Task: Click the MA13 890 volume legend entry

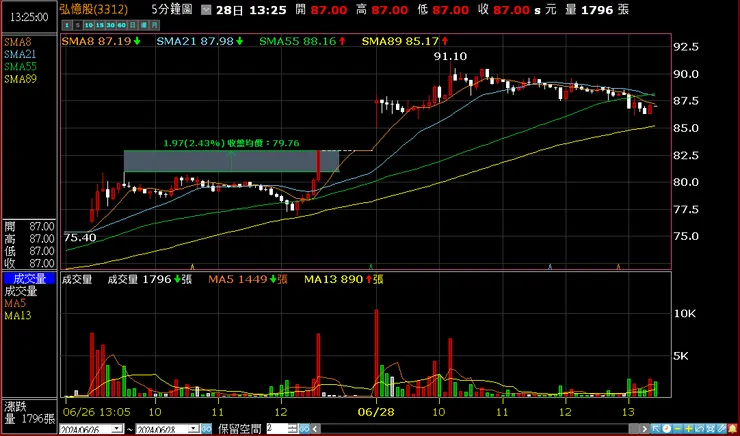Action: (344, 279)
